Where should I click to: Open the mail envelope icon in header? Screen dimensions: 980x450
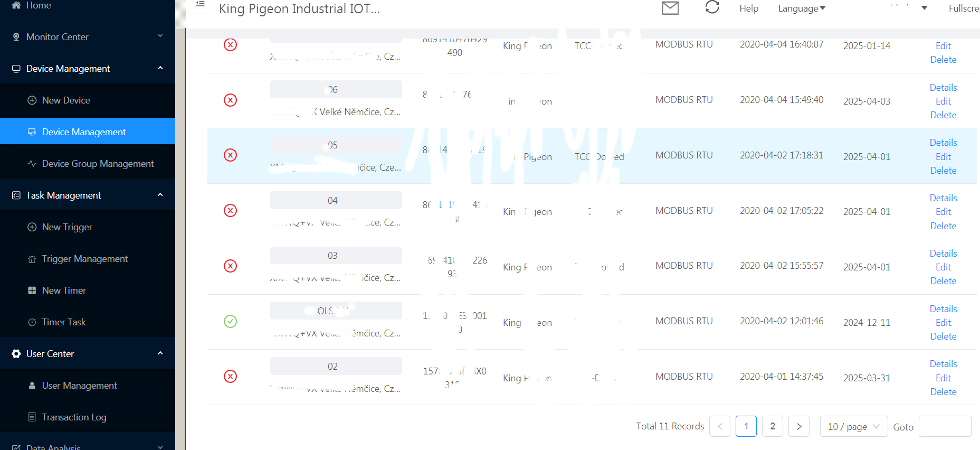click(670, 8)
